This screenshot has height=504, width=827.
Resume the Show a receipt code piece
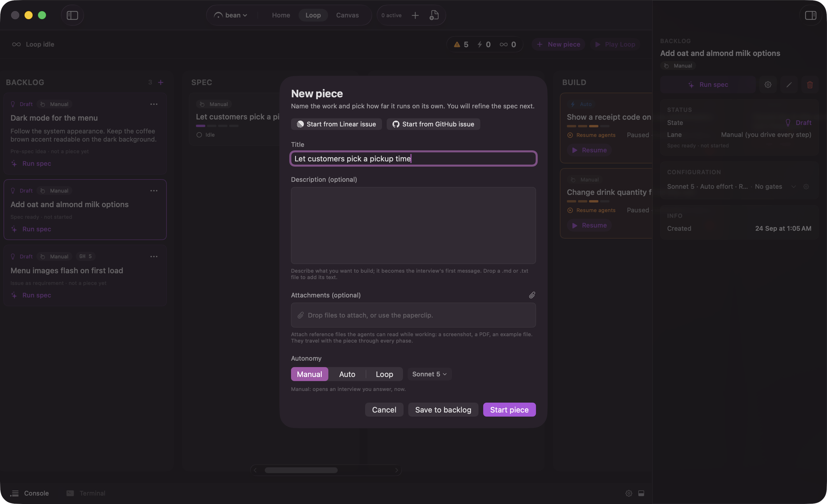coord(589,150)
